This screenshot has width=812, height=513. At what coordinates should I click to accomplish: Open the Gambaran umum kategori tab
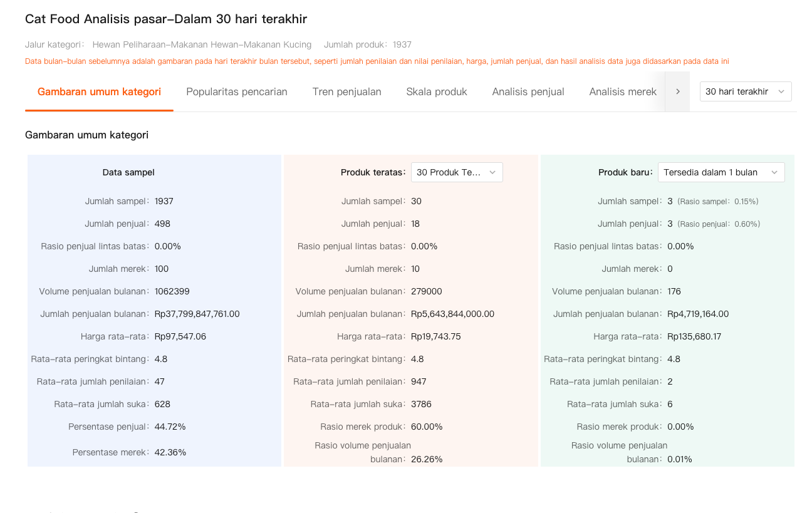click(x=99, y=91)
